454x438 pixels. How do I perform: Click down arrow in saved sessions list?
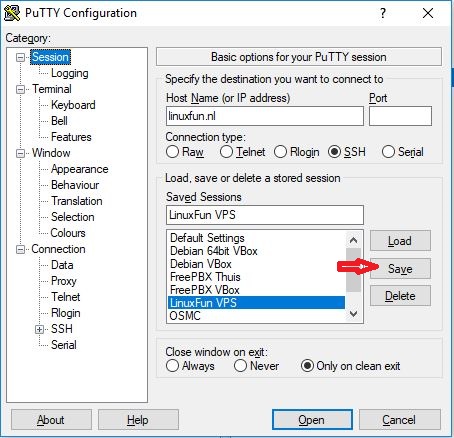pos(353,314)
